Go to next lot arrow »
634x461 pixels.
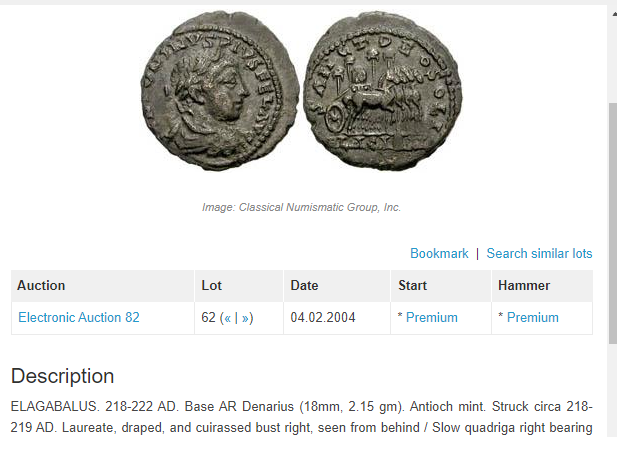coord(245,318)
